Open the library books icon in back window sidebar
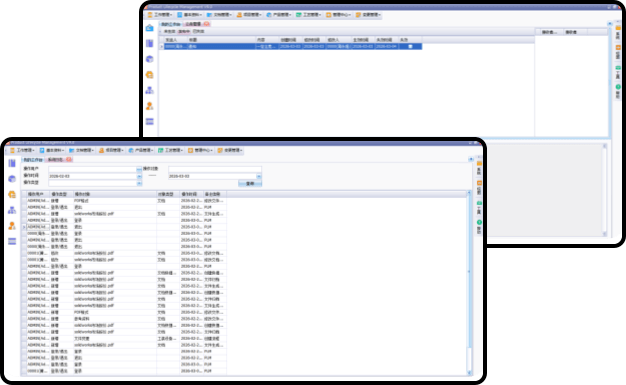Image resolution: width=626 pixels, height=385 pixels. pyautogui.click(x=150, y=43)
